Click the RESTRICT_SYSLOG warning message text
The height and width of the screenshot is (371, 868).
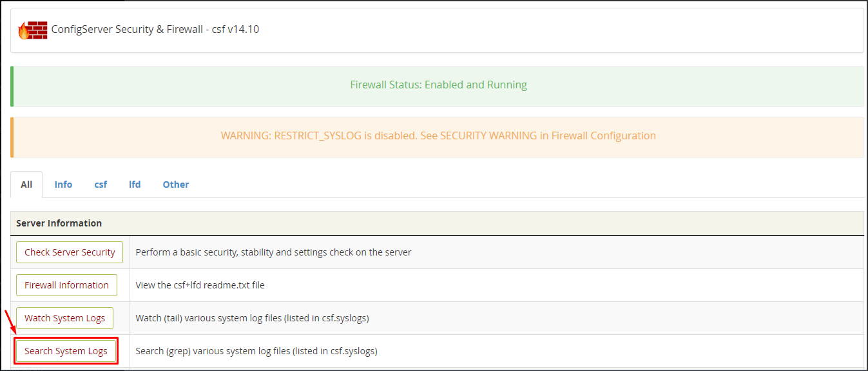[x=438, y=135]
